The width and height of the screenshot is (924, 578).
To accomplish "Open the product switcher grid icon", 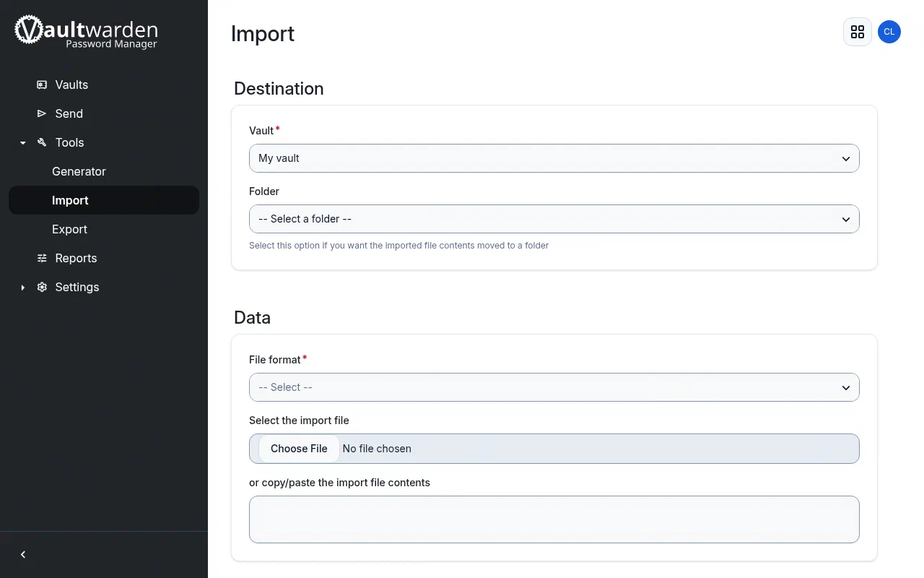I will coord(858,32).
